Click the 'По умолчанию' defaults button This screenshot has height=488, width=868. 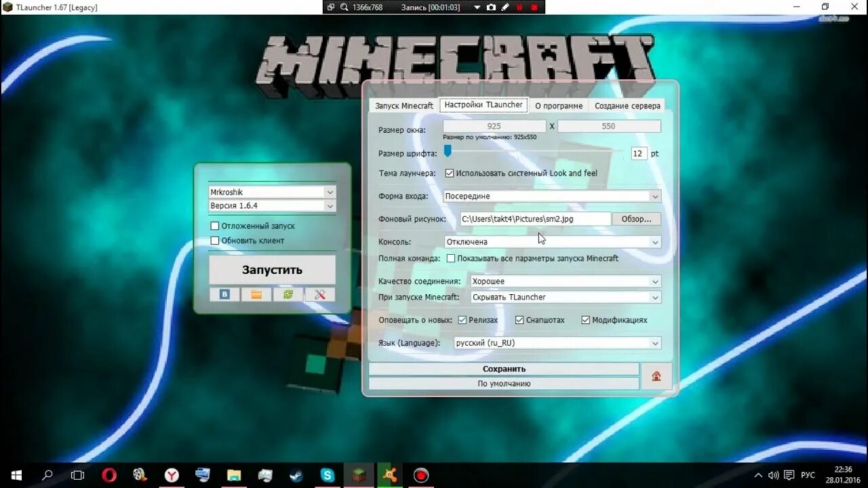pyautogui.click(x=504, y=384)
